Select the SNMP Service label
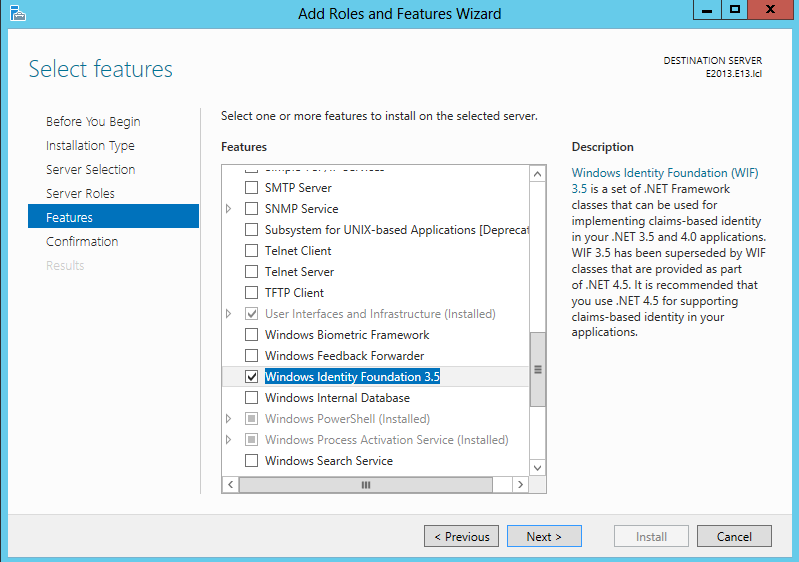The width and height of the screenshot is (799, 562). click(x=302, y=208)
